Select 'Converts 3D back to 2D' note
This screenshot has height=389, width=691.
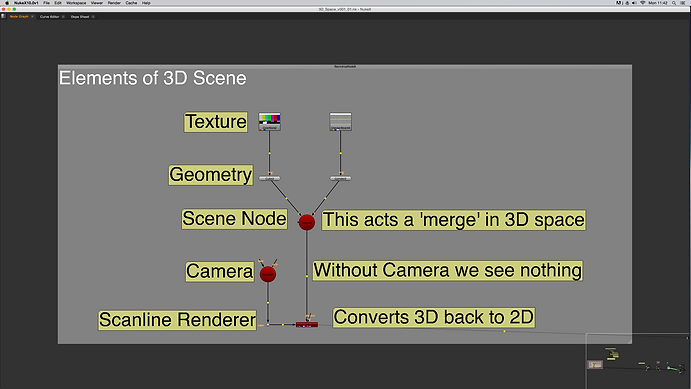[x=434, y=317]
